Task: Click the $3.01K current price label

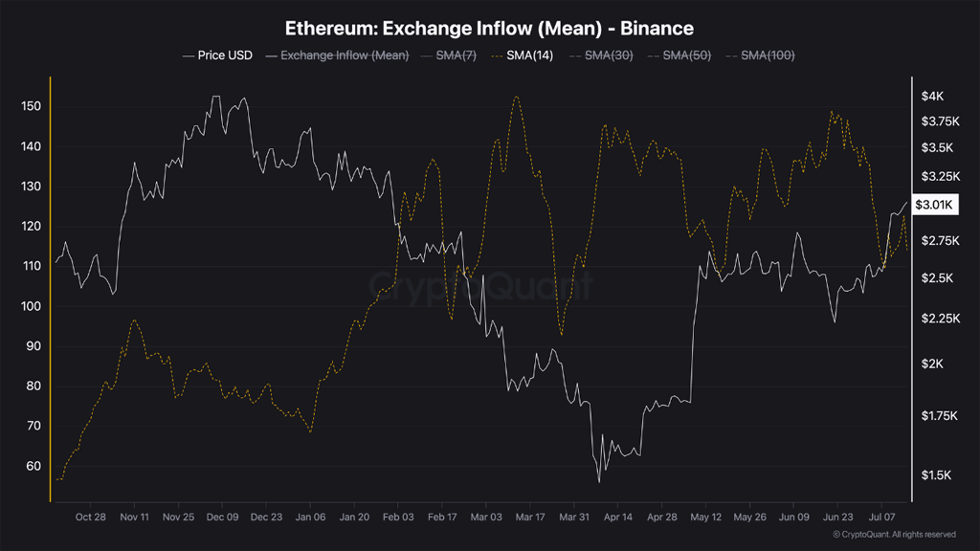Action: (x=934, y=205)
